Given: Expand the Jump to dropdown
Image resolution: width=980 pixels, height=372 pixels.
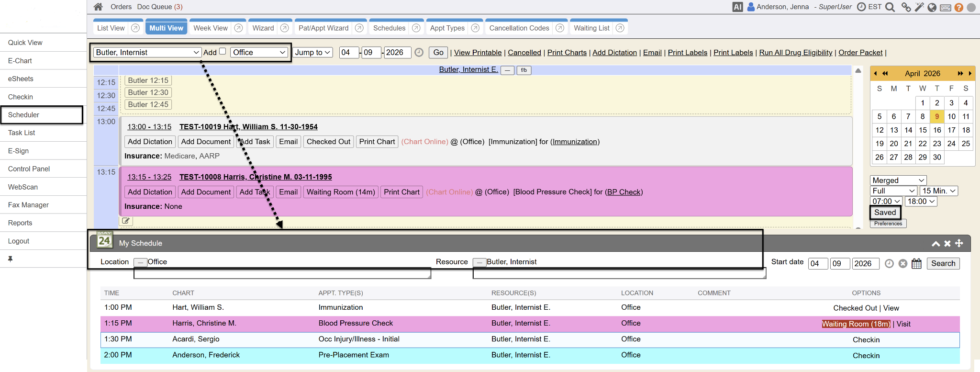Looking at the screenshot, I should coord(313,52).
